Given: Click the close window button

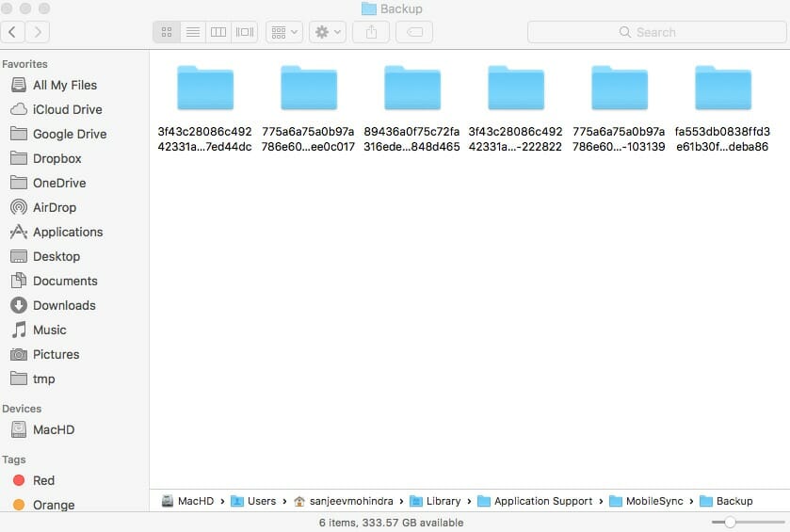Looking at the screenshot, I should 7,8.
